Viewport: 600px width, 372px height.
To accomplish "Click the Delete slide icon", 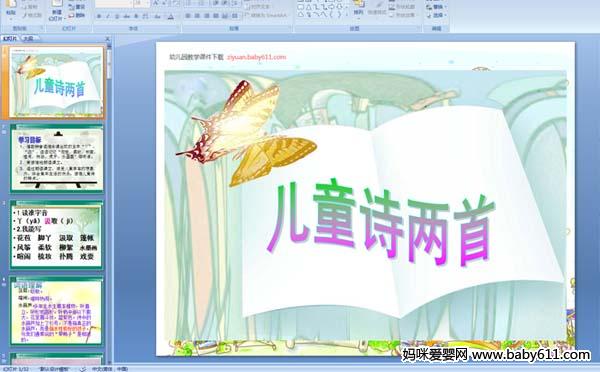I will tap(77, 15).
